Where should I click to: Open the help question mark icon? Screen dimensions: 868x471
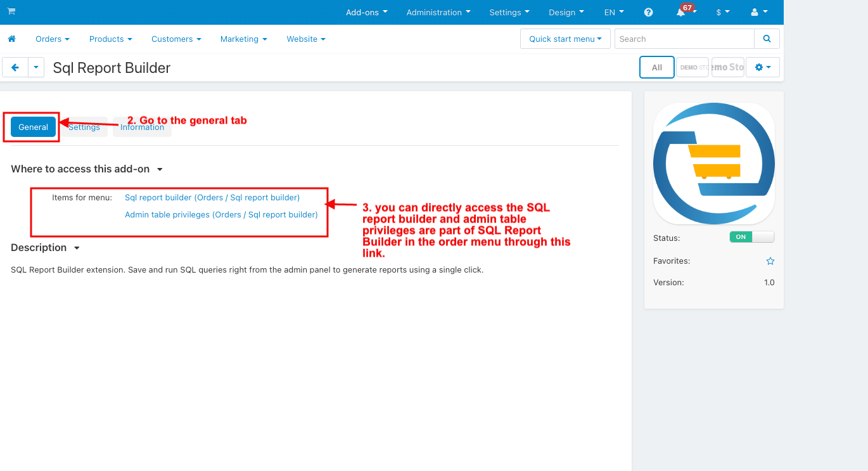pos(648,12)
